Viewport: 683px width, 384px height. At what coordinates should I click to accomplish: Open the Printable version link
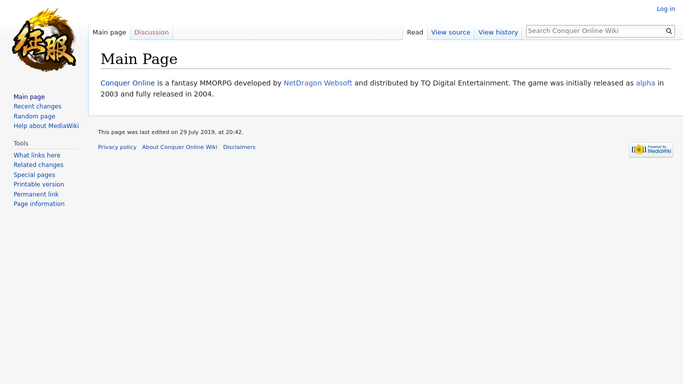pos(38,184)
